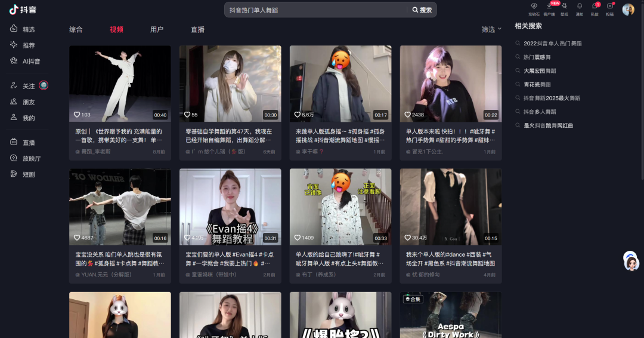This screenshot has width=644, height=338.
Task: Click the 客户端 download client icon
Action: tap(549, 7)
